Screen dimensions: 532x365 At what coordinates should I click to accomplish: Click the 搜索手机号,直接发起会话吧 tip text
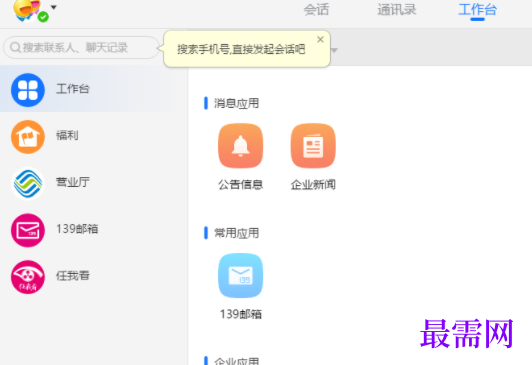241,49
